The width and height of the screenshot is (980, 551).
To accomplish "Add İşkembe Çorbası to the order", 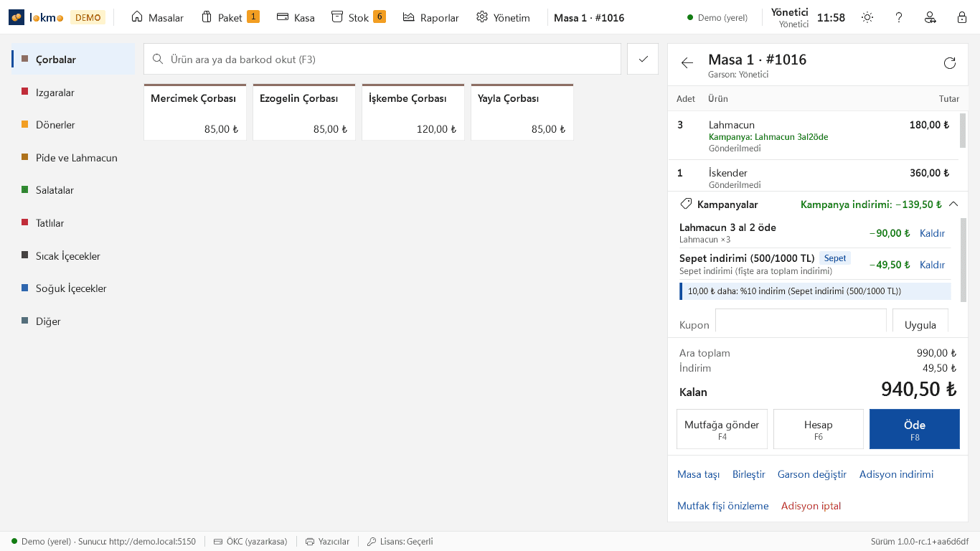I will (413, 112).
